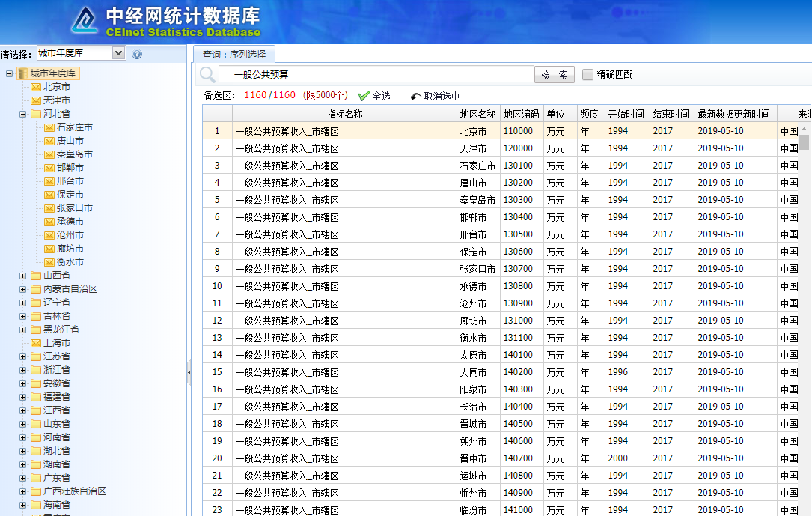Viewport: 812px width, 516px height.
Task: Select the 石家庄市 tree item
Action: pyautogui.click(x=74, y=127)
